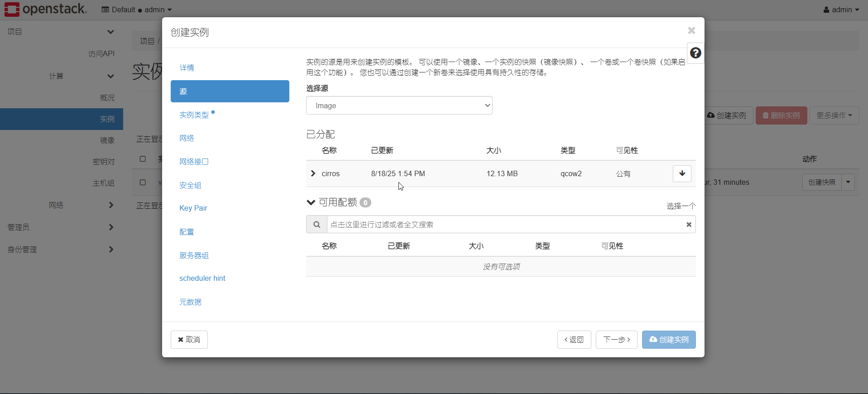Click the 名称 header in 可用配额 table

point(329,246)
